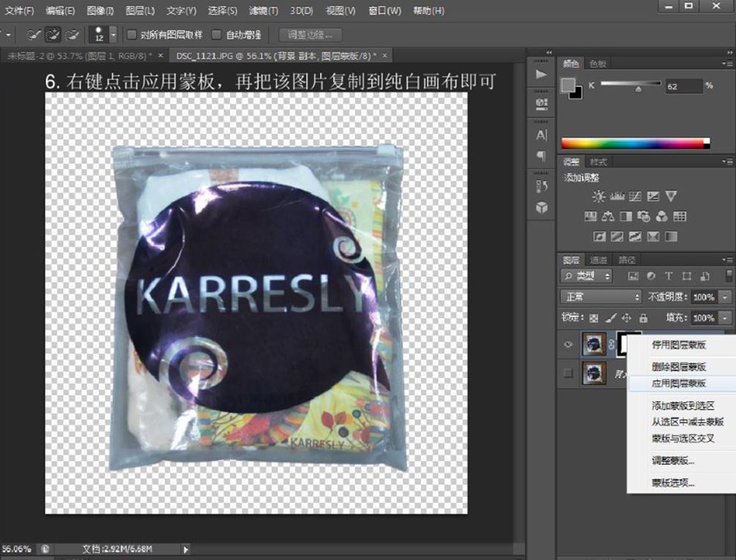Expand the 不透明度 opacity dropdown arrow

click(725, 298)
